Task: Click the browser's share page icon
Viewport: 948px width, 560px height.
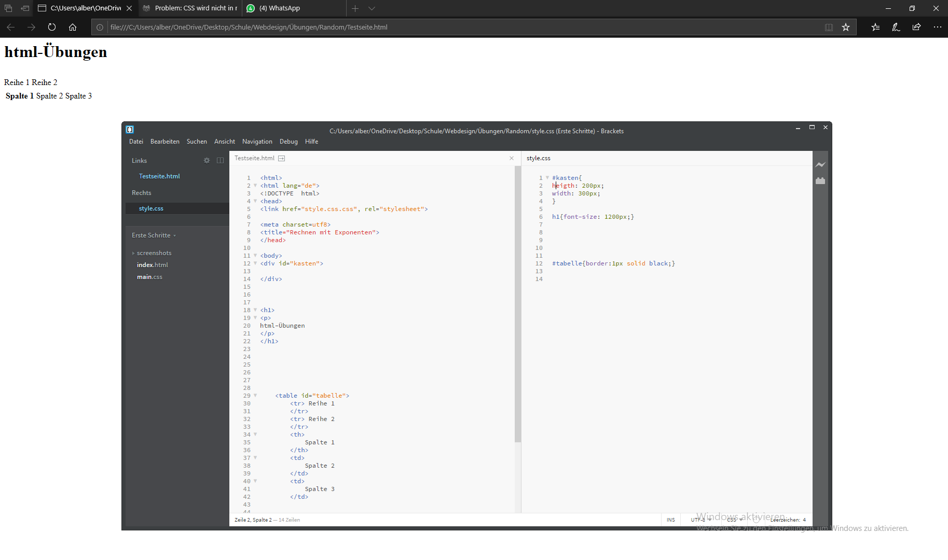Action: point(916,27)
